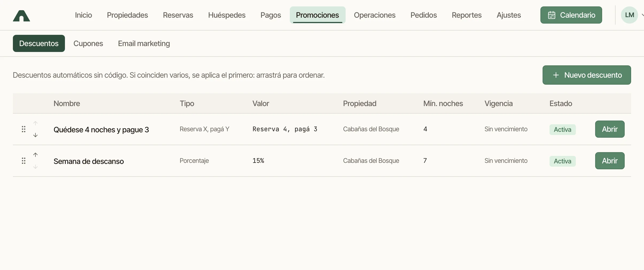
Task: Open Reportes page
Action: click(x=467, y=15)
